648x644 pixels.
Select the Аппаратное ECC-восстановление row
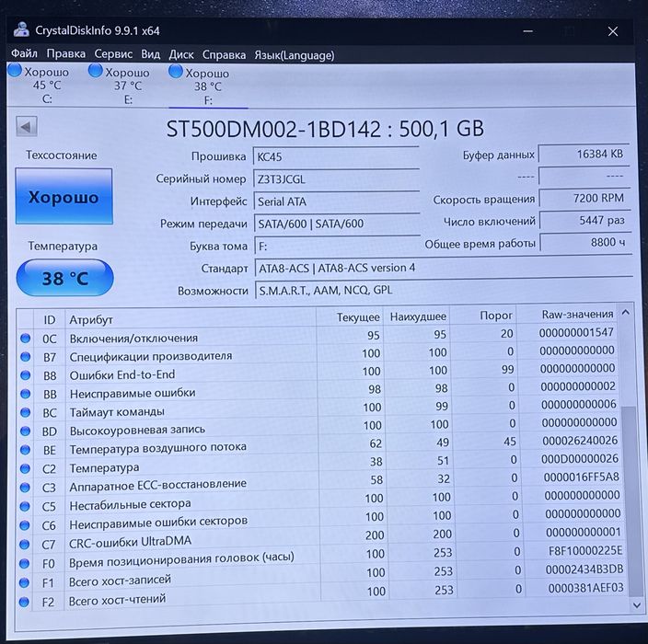point(318,482)
